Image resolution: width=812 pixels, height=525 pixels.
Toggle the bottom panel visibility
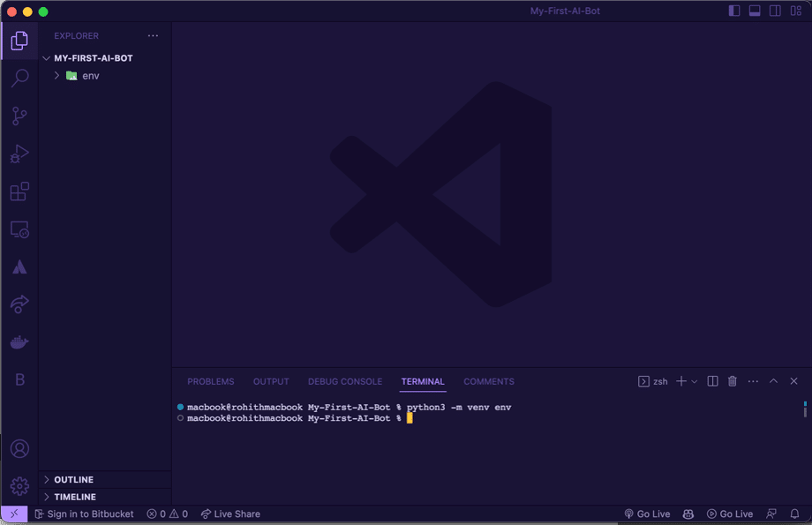click(x=755, y=11)
